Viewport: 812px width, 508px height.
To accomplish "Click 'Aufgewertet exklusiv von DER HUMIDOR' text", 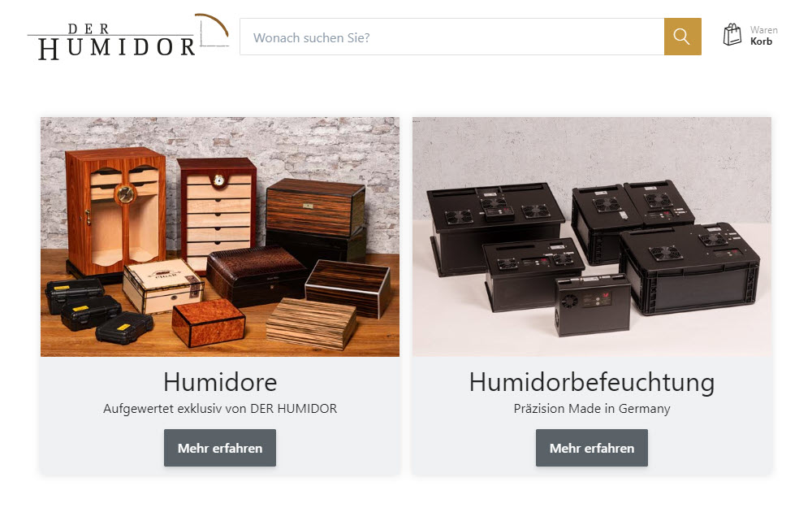I will coord(220,409).
